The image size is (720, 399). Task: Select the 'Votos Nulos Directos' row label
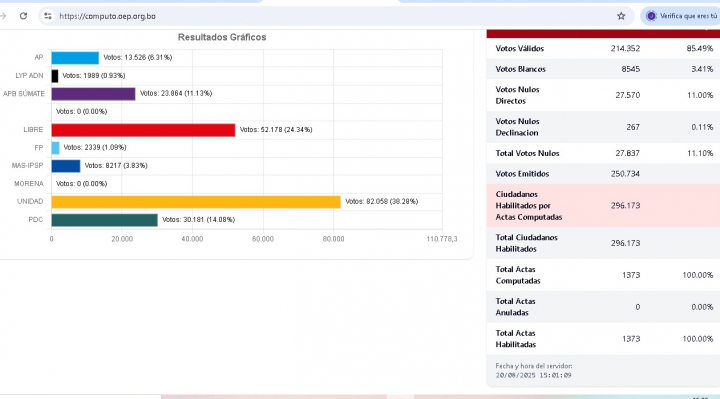tap(518, 96)
